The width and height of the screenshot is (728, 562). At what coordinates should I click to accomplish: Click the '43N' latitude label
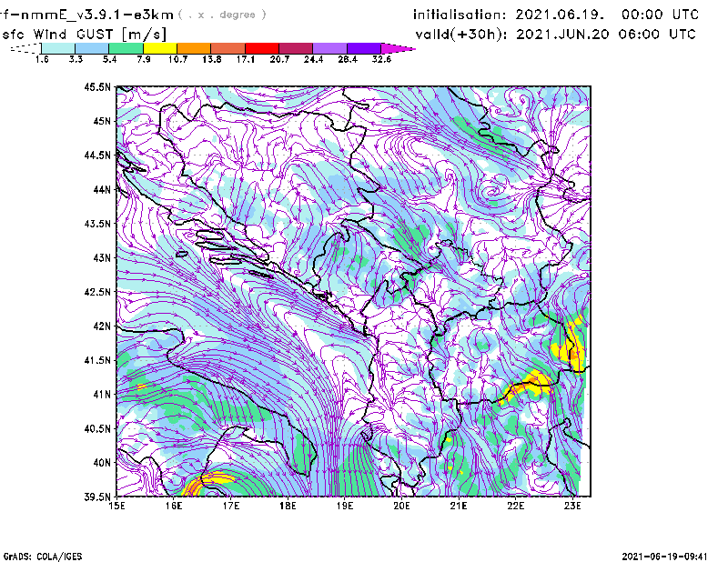tap(102, 257)
